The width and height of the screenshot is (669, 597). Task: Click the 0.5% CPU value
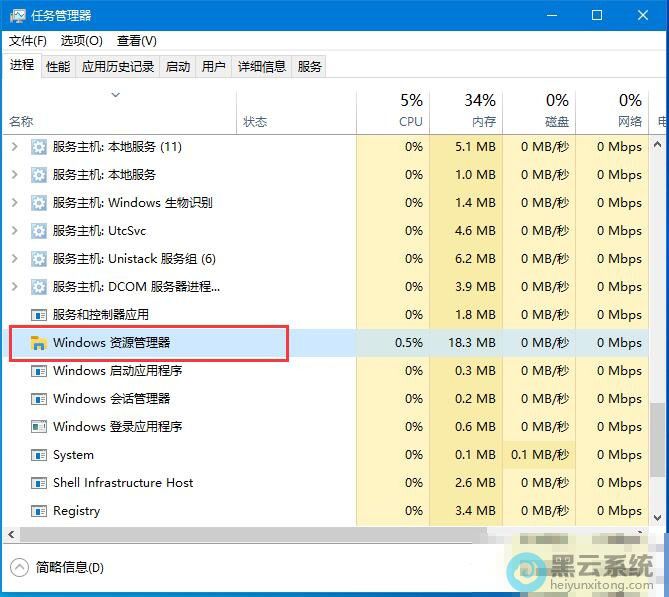[409, 343]
